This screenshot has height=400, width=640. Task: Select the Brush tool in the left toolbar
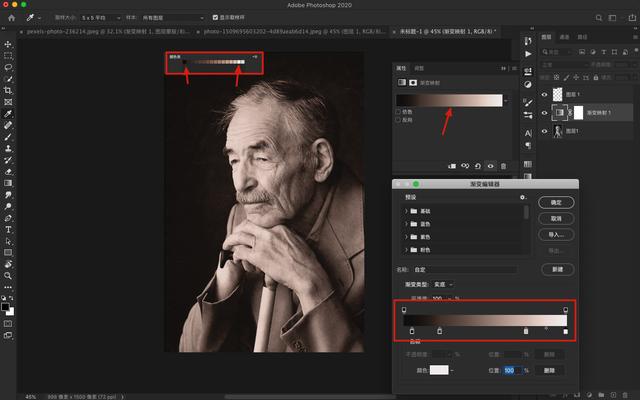tap(8, 137)
